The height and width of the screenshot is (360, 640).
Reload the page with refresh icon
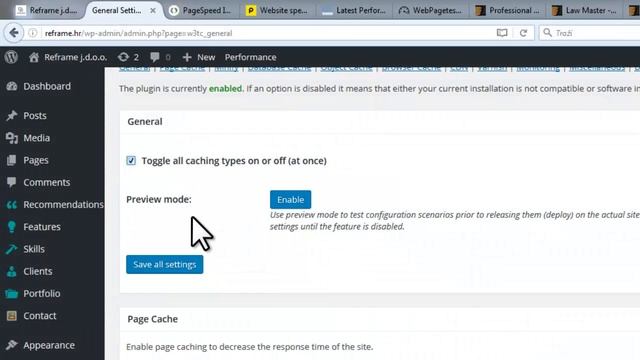click(523, 33)
